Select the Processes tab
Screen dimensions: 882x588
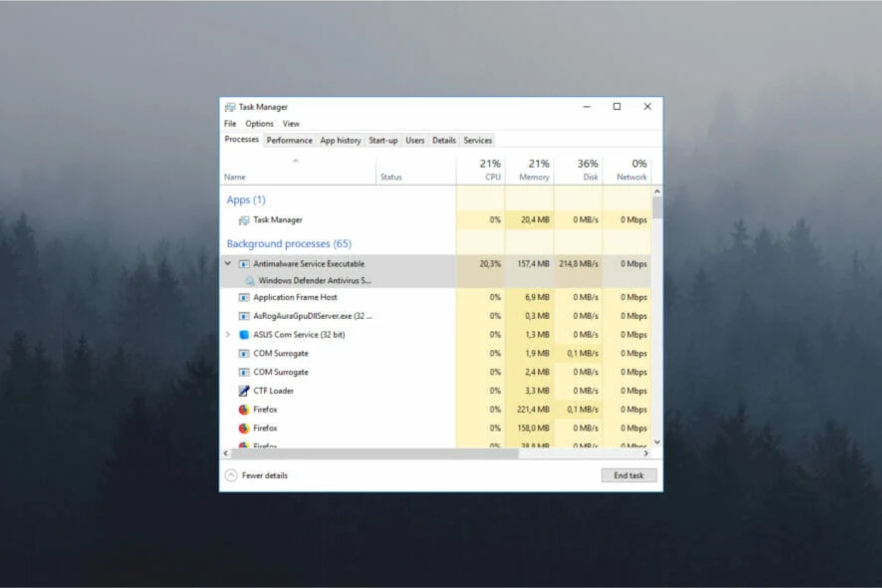pos(242,139)
